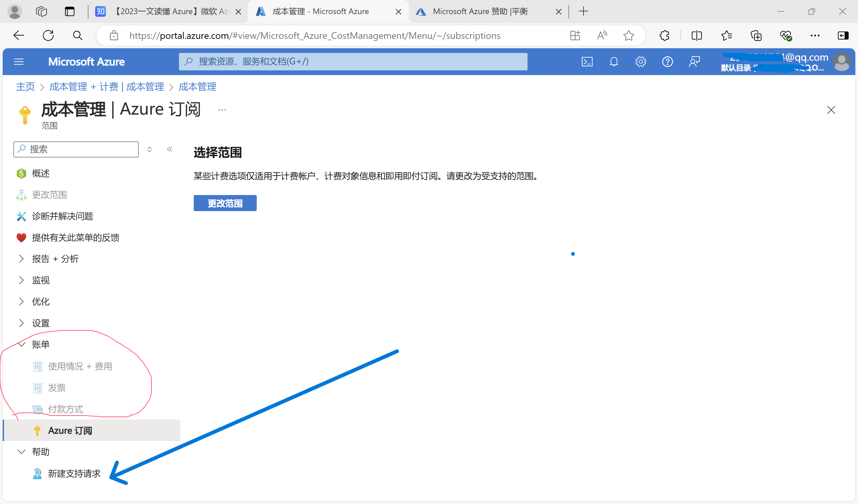
Task: Open the browser Settings and more menu
Action: 815,36
